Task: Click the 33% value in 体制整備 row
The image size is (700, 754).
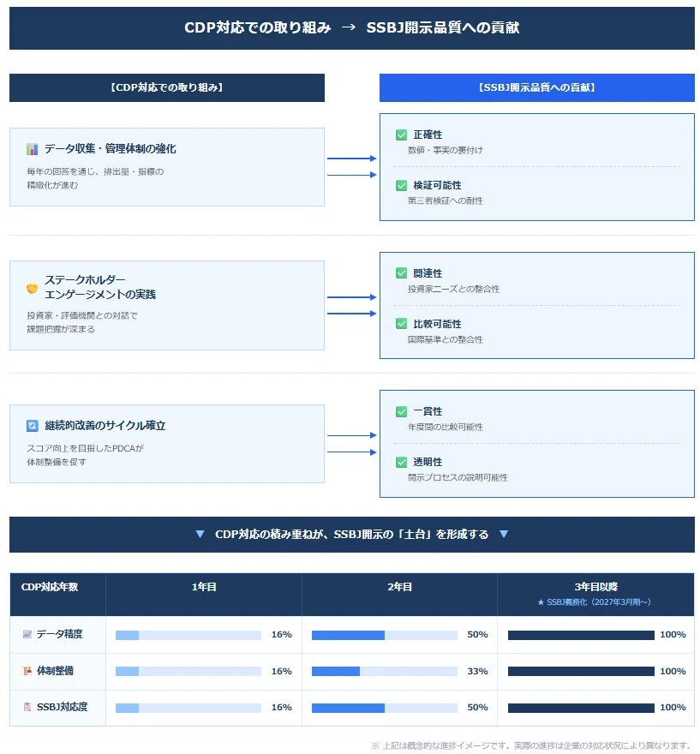Action: tap(477, 671)
